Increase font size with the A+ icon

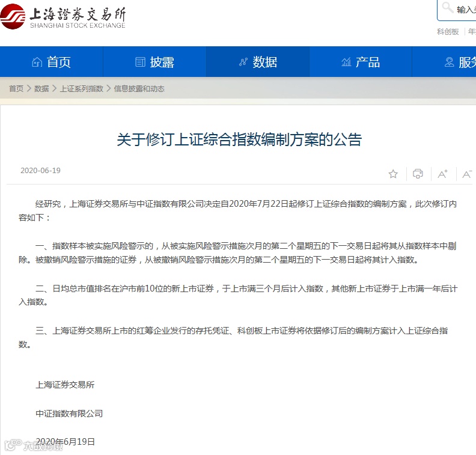tap(442, 174)
